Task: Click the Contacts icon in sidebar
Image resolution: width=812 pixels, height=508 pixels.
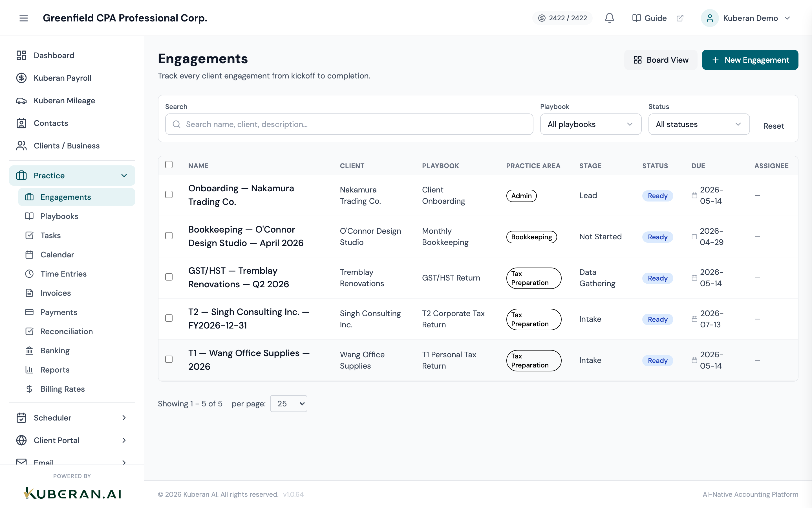Action: click(x=21, y=123)
